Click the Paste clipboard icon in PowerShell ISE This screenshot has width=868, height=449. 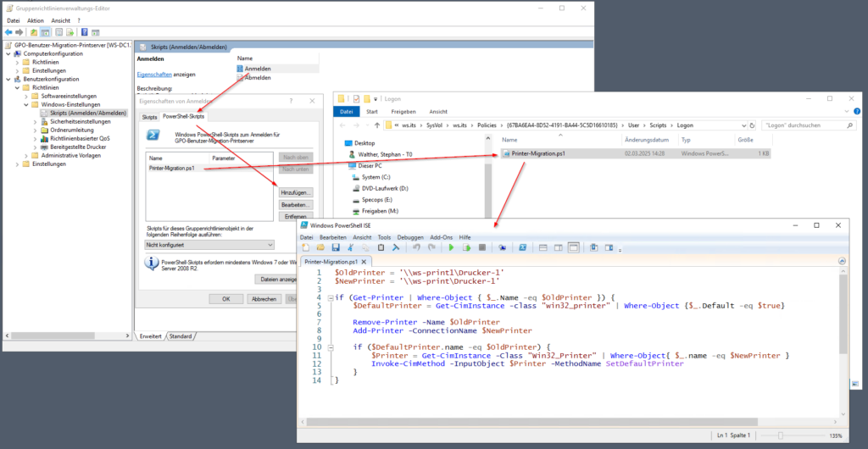click(381, 247)
